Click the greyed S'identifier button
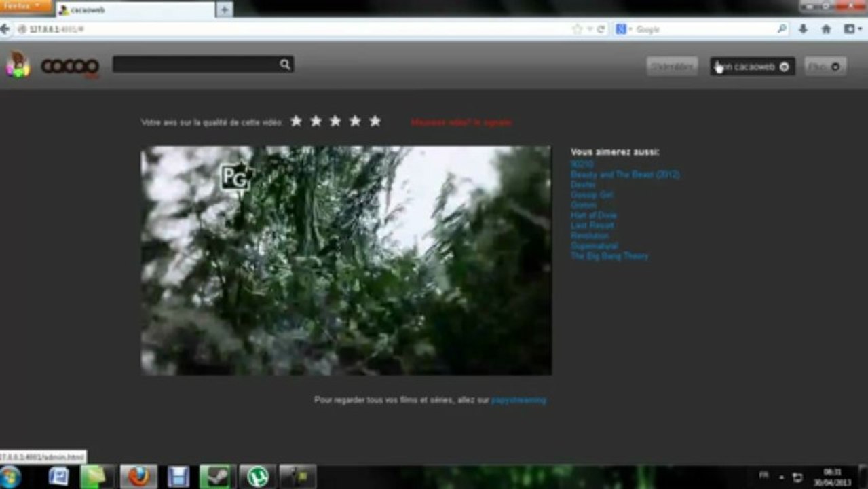This screenshot has width=868, height=489. coord(672,67)
